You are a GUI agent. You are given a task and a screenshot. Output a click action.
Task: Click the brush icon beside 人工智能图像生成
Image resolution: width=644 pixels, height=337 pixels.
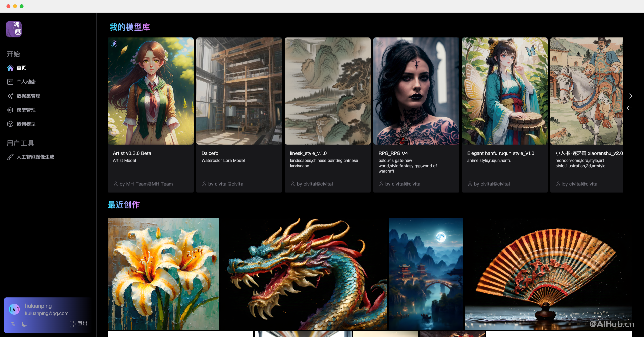(10, 157)
